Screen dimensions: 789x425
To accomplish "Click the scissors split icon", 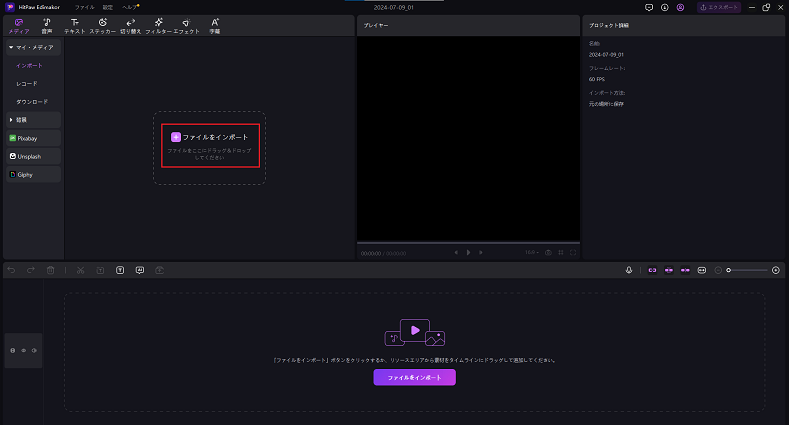I will [81, 271].
